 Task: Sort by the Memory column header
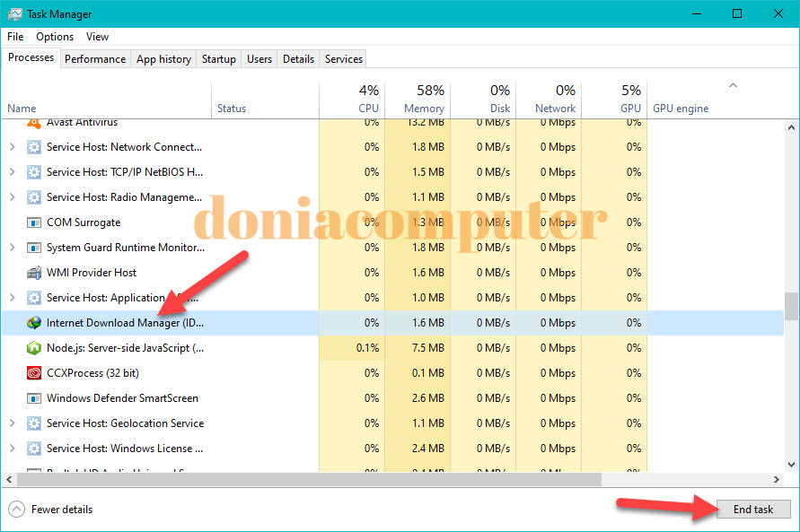point(418,100)
